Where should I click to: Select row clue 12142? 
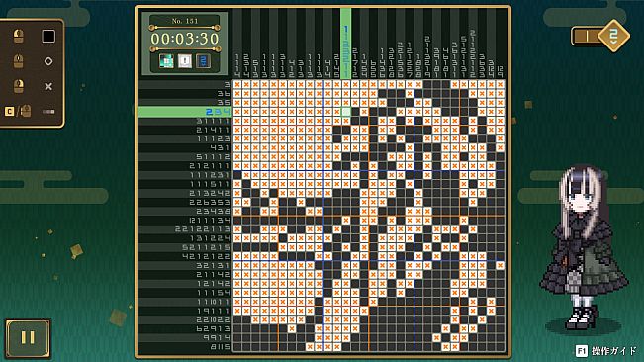coord(185,283)
